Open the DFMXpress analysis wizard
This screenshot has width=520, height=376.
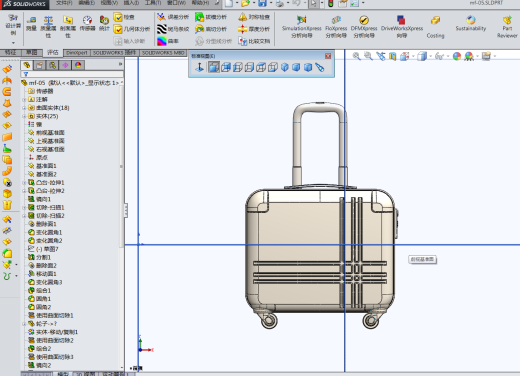point(364,27)
